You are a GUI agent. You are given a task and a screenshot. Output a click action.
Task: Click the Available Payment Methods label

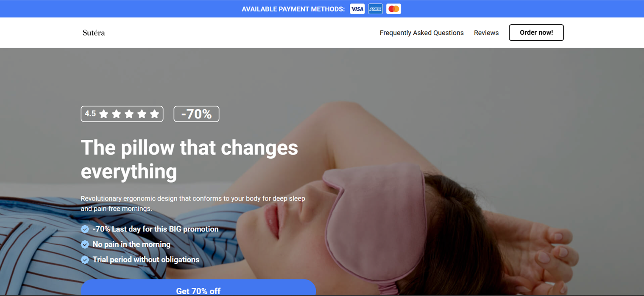(293, 9)
